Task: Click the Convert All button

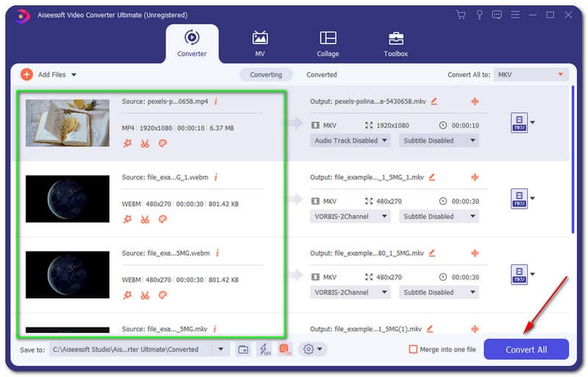Action: 526,350
